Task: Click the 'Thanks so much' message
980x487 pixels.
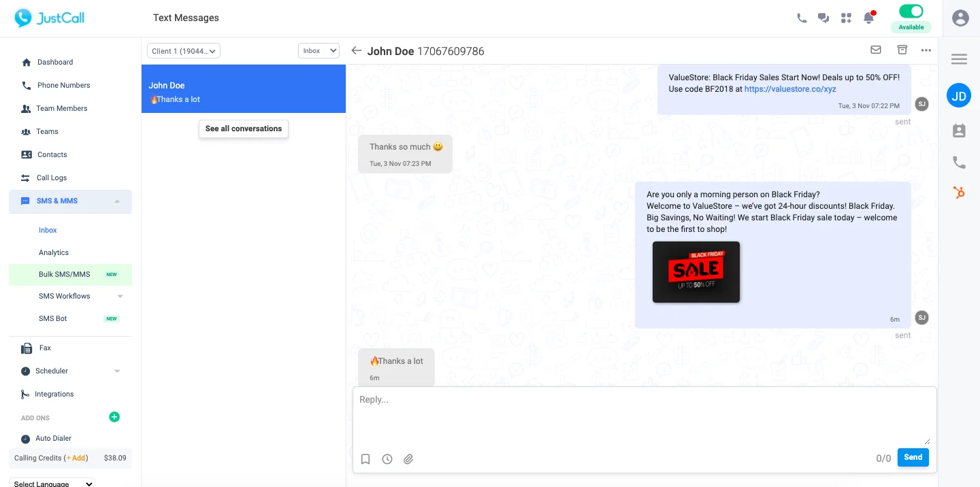Action: click(405, 154)
